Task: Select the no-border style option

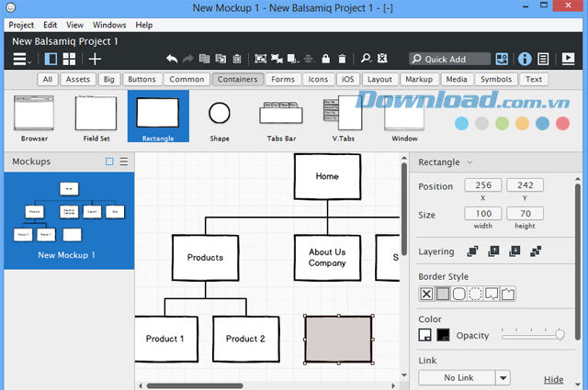Action: pyautogui.click(x=426, y=294)
